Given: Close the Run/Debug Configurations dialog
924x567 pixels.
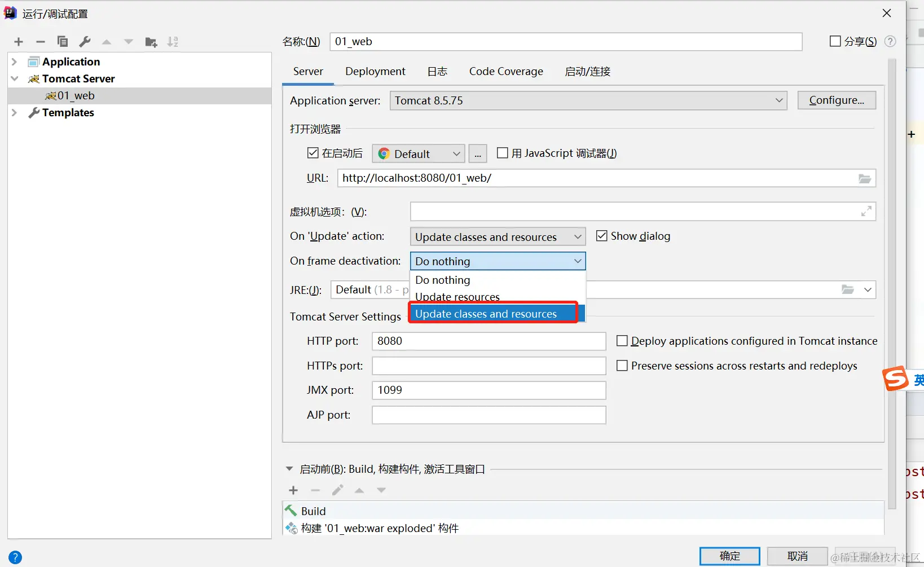Looking at the screenshot, I should click(x=887, y=13).
